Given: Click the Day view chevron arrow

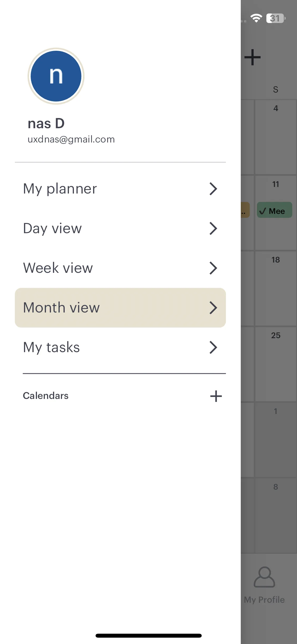Looking at the screenshot, I should (213, 228).
